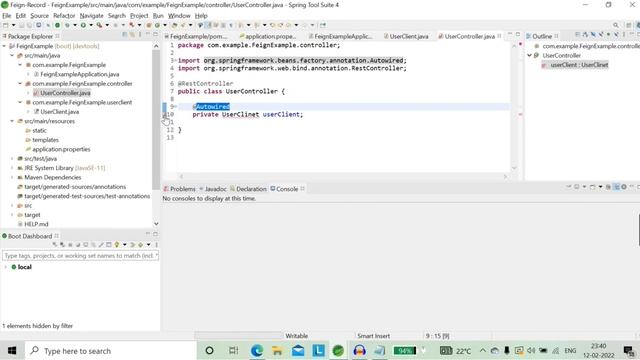Viewport: 640px width, 360px height.
Task: Click Boot Dashboard open console icon
Action: coord(86,244)
